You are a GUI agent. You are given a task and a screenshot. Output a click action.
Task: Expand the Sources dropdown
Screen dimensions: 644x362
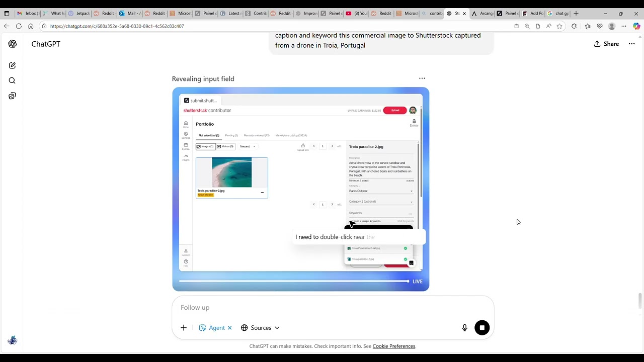tap(260, 328)
